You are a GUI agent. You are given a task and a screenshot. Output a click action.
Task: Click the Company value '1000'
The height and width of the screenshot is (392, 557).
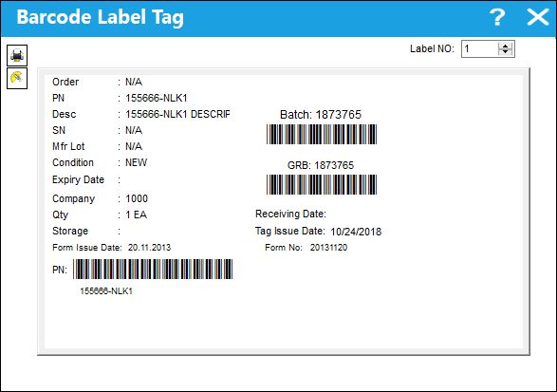pyautogui.click(x=137, y=198)
